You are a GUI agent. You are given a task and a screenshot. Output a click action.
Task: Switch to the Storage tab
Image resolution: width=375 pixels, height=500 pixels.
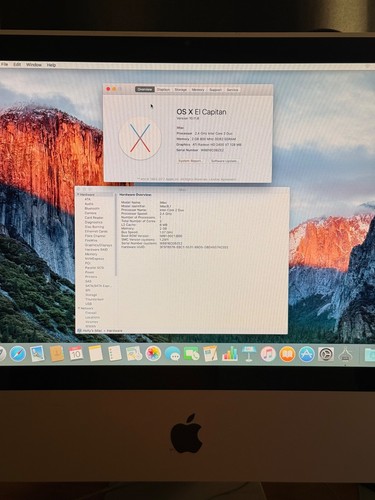pyautogui.click(x=181, y=89)
